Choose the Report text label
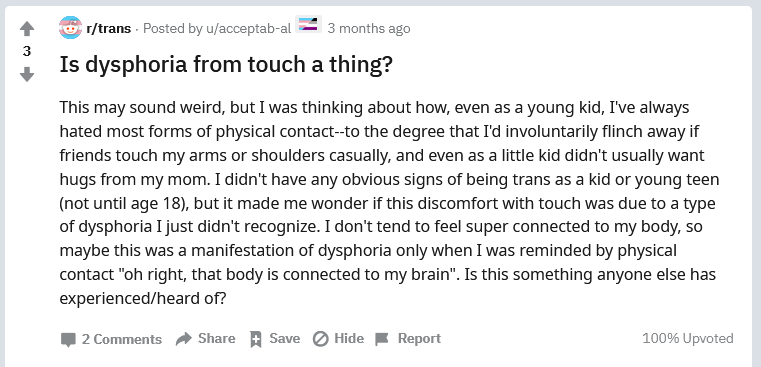 [419, 338]
